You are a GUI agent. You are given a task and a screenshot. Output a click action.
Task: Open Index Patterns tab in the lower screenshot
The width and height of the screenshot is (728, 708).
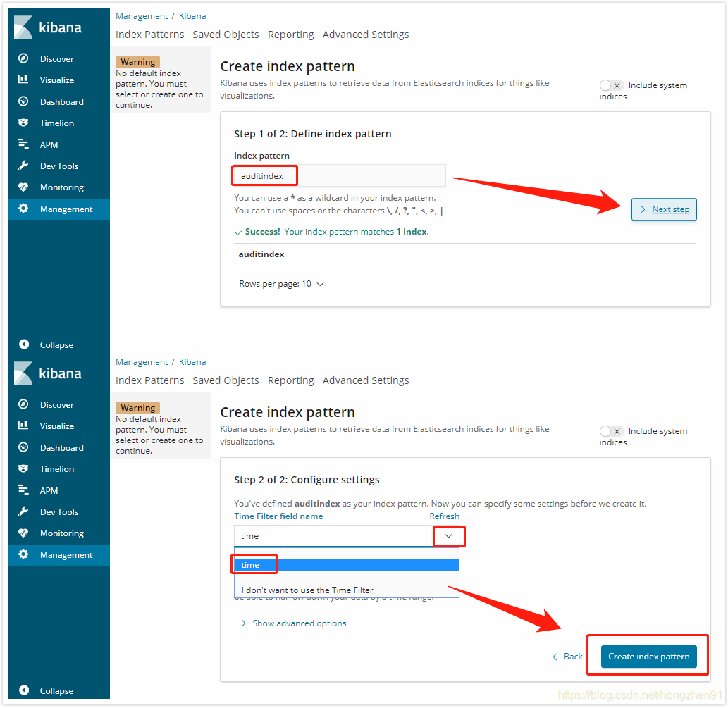[x=149, y=380]
